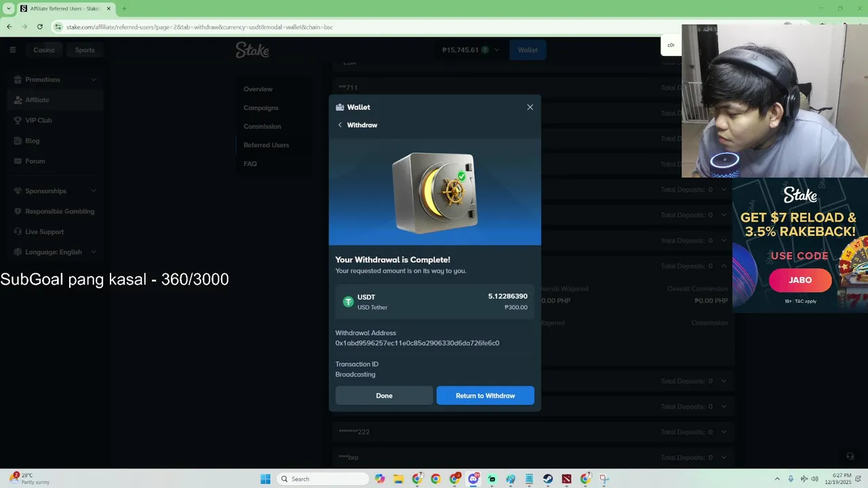
Task: Open Steam from the taskbar
Action: point(548,479)
